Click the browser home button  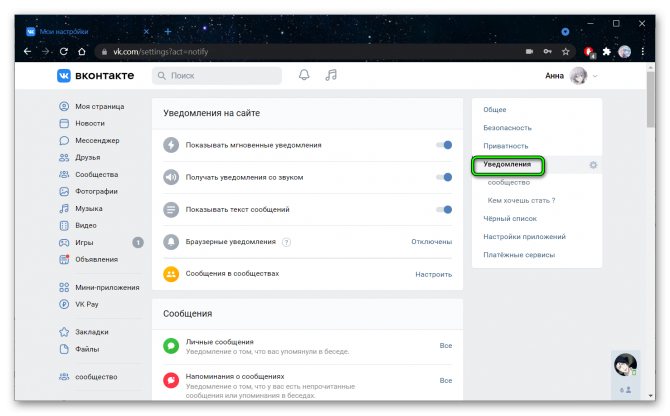82,52
